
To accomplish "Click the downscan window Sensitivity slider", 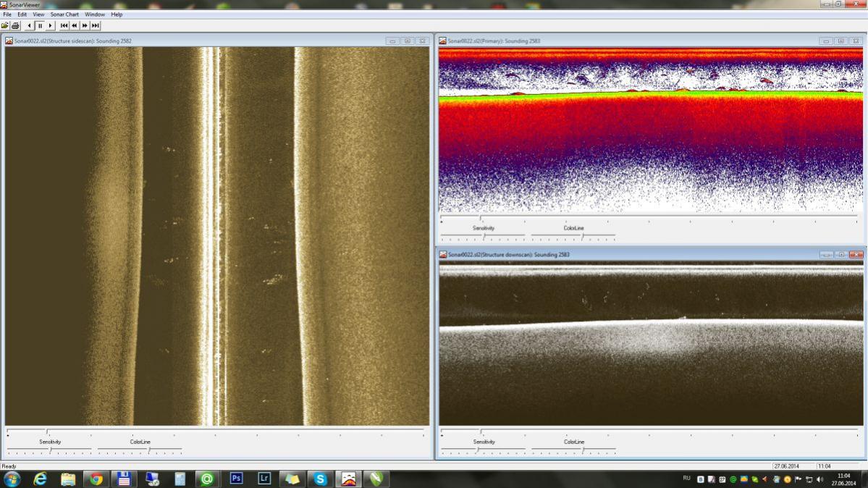I will coord(477,450).
